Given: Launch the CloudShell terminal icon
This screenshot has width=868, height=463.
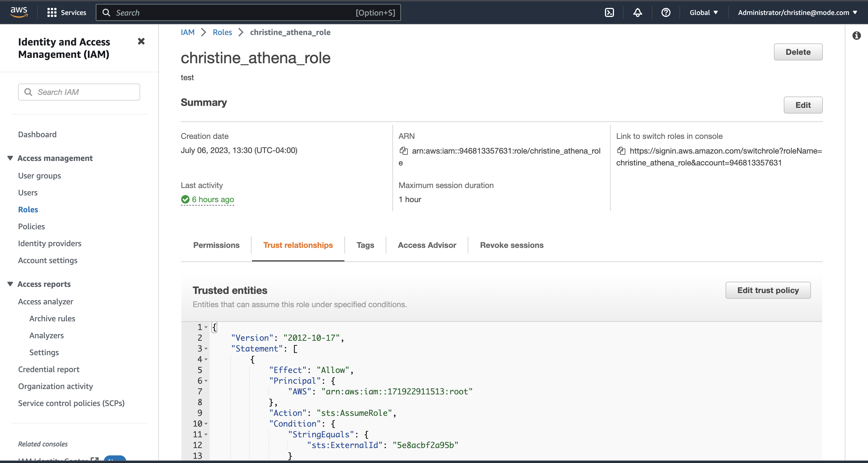Looking at the screenshot, I should (x=609, y=12).
